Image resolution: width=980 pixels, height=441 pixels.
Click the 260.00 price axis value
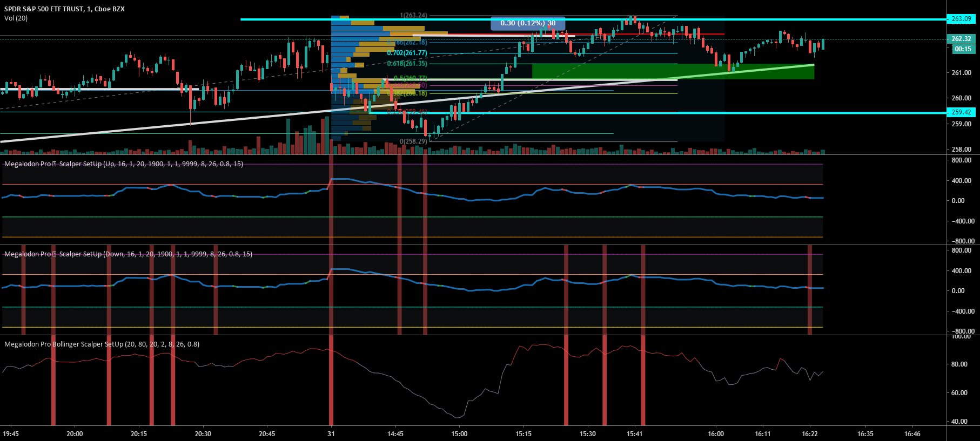tap(961, 98)
